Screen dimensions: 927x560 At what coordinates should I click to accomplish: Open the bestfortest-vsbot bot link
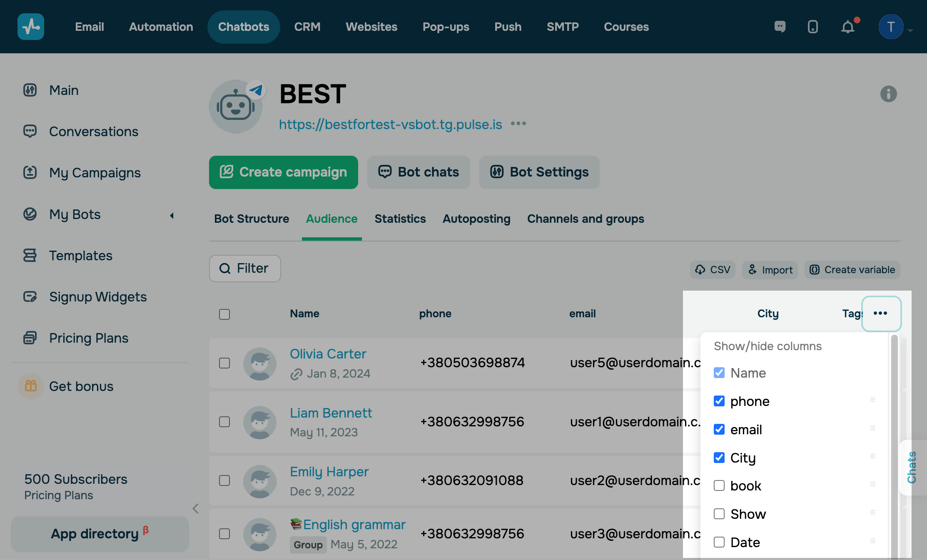(x=390, y=124)
